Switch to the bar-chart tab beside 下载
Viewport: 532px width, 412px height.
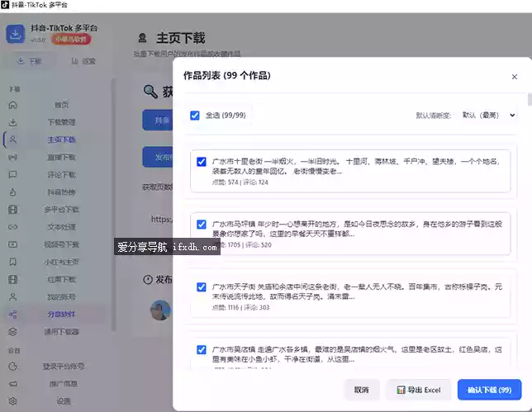(83, 61)
